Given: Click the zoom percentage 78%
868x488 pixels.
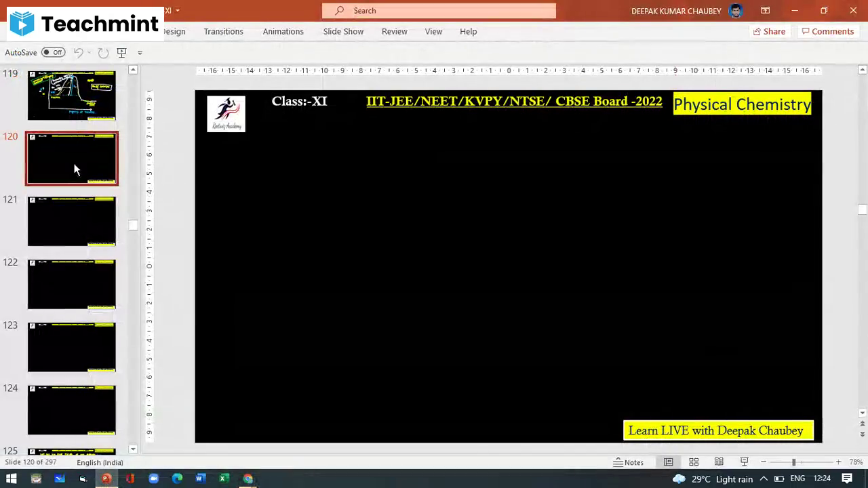Looking at the screenshot, I should coord(856,462).
